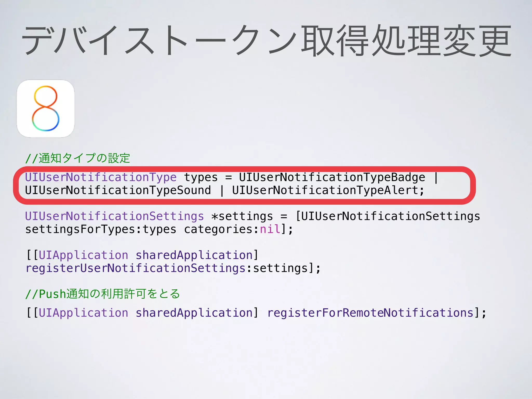Screen dimensions: 532x399
Task: Click the comment //Push通知の利用許可をとる
Action: pos(103,294)
